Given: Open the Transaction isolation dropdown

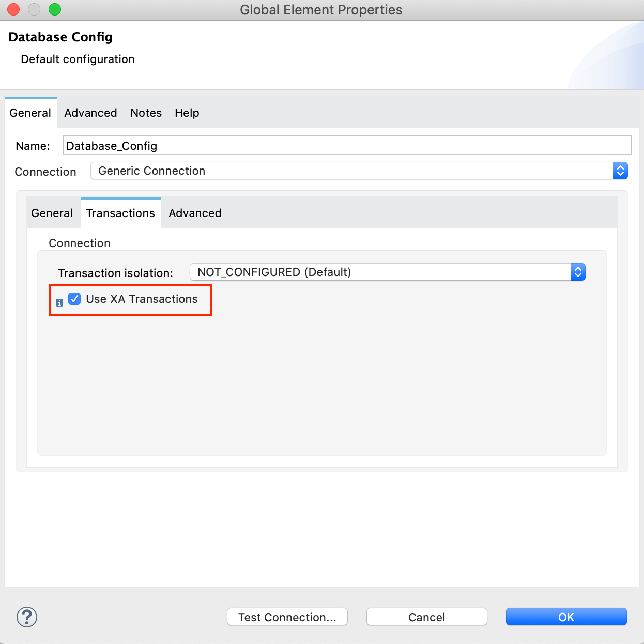Looking at the screenshot, I should click(387, 272).
